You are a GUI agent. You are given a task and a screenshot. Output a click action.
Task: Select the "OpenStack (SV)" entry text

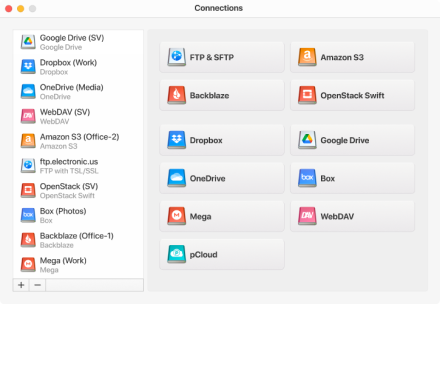click(x=69, y=186)
